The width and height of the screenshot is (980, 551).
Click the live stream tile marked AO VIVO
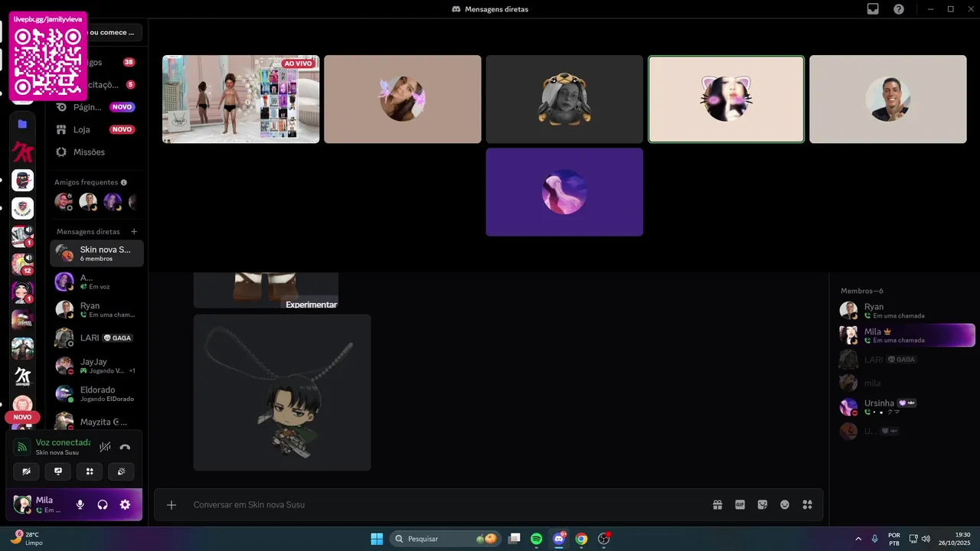(x=240, y=99)
